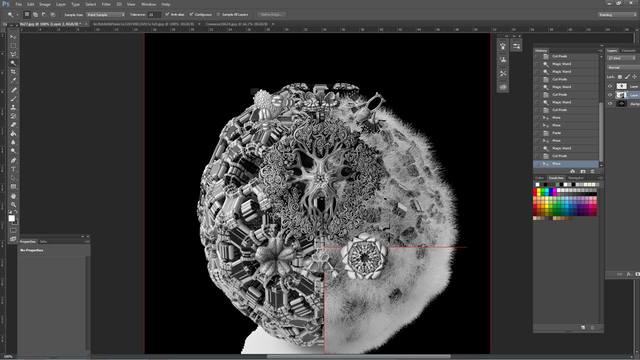Select the Magic Wand tool in toolbar
Viewport: 640px width, 360px height.
coord(13,63)
